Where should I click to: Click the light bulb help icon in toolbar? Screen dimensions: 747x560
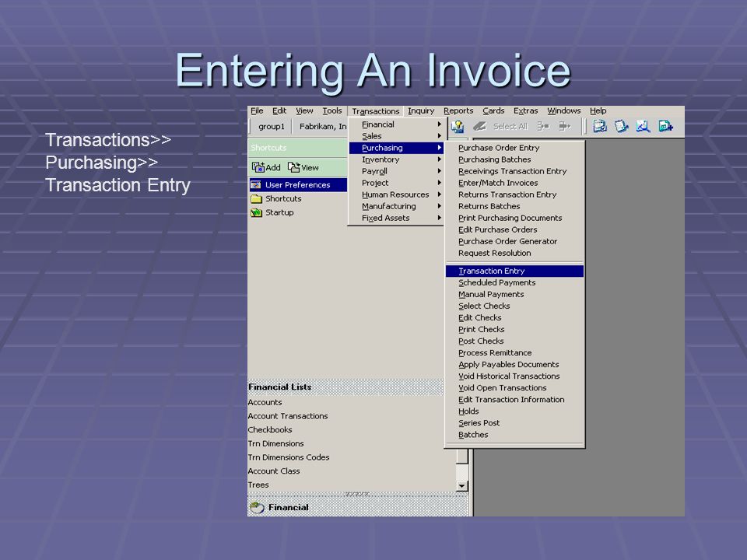click(x=458, y=126)
